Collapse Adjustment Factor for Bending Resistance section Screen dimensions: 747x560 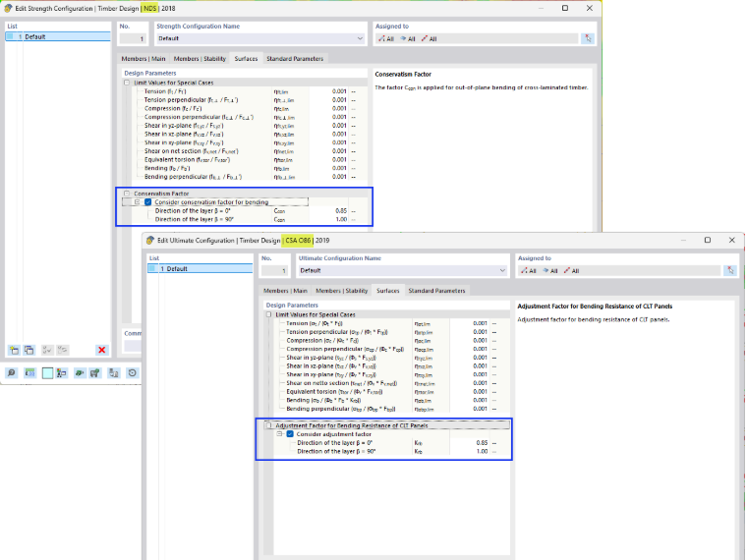(x=268, y=425)
